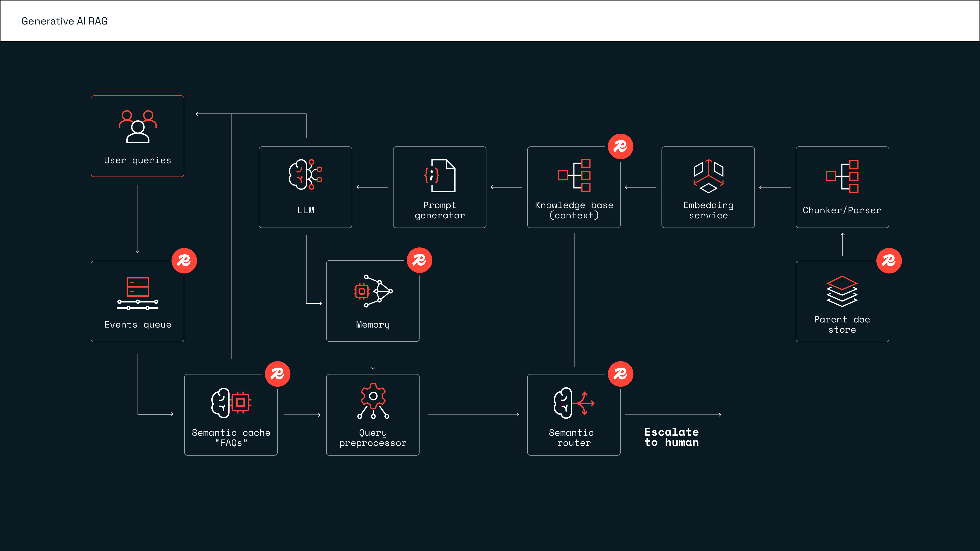The width and height of the screenshot is (980, 551).
Task: Click the Chunker/Parser tree icon
Action: [x=842, y=176]
